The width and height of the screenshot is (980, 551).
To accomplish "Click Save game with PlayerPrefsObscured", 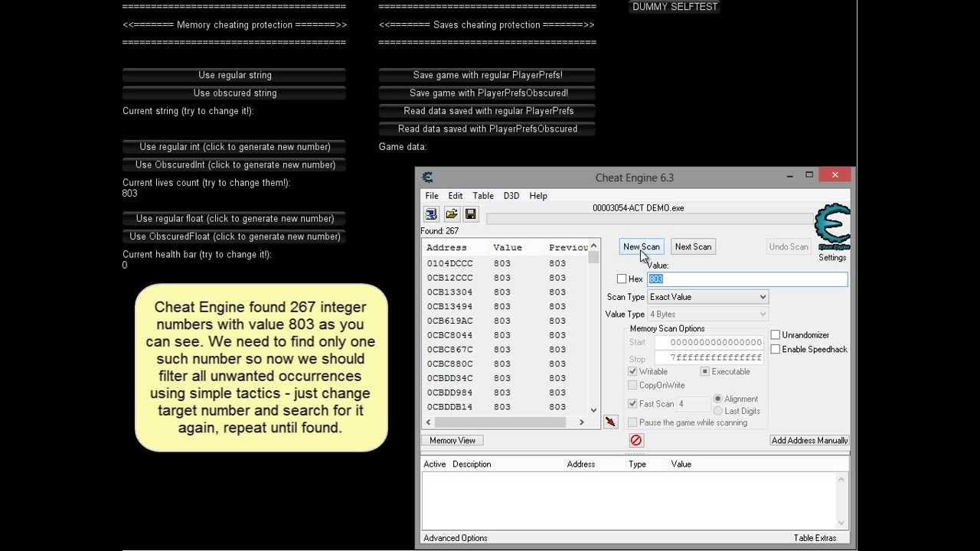I will point(487,93).
